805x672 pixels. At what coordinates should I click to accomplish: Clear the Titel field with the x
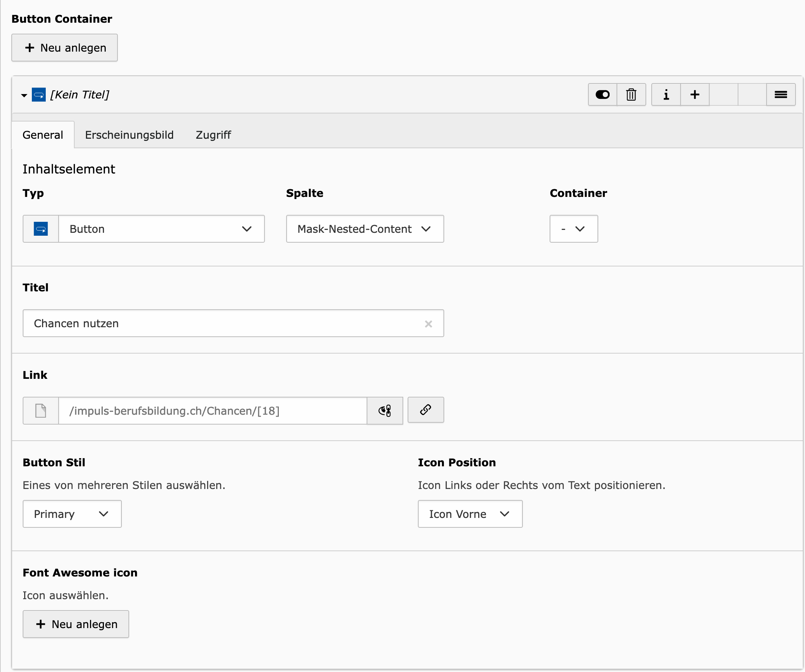[428, 324]
